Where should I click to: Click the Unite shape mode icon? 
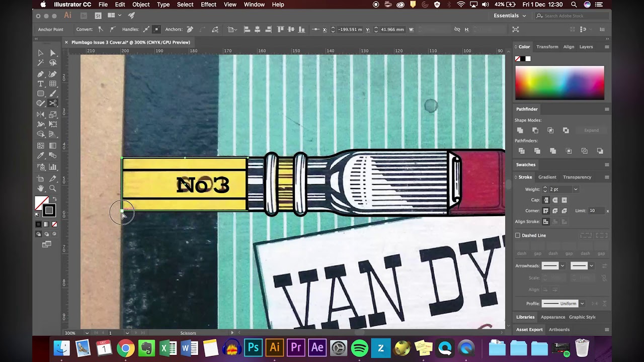coord(520,130)
